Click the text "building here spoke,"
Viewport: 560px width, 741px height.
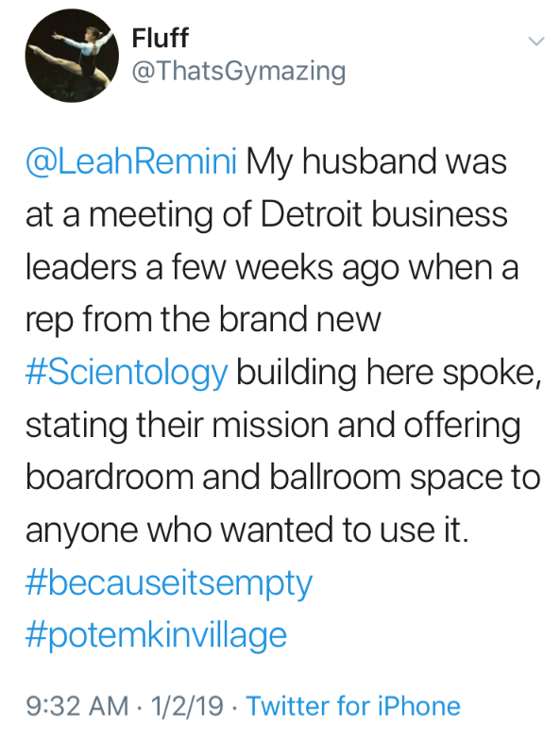pos(389,374)
